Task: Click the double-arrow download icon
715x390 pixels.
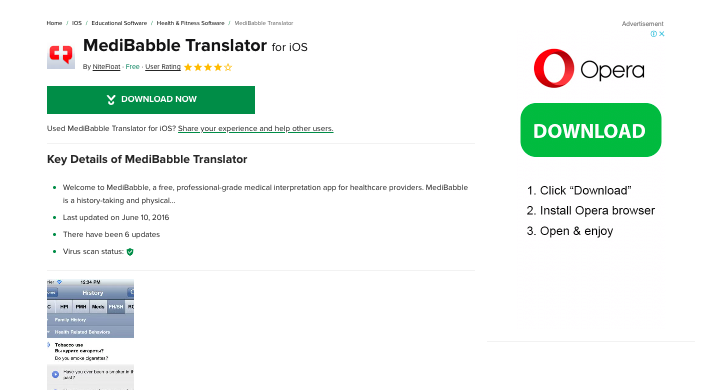Action: pos(111,100)
